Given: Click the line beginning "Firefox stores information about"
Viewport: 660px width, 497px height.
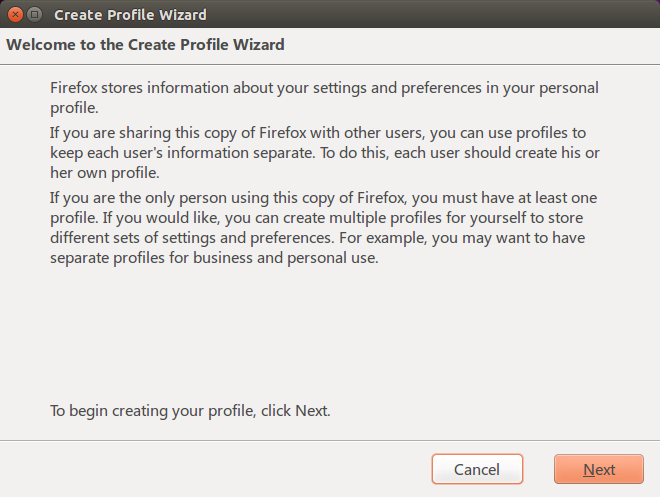Looking at the screenshot, I should click(324, 88).
